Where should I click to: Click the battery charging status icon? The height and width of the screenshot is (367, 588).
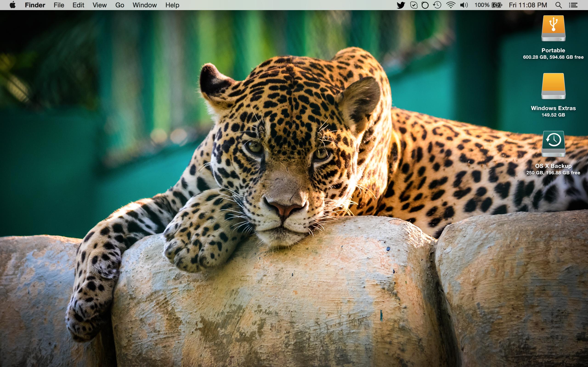tap(497, 5)
